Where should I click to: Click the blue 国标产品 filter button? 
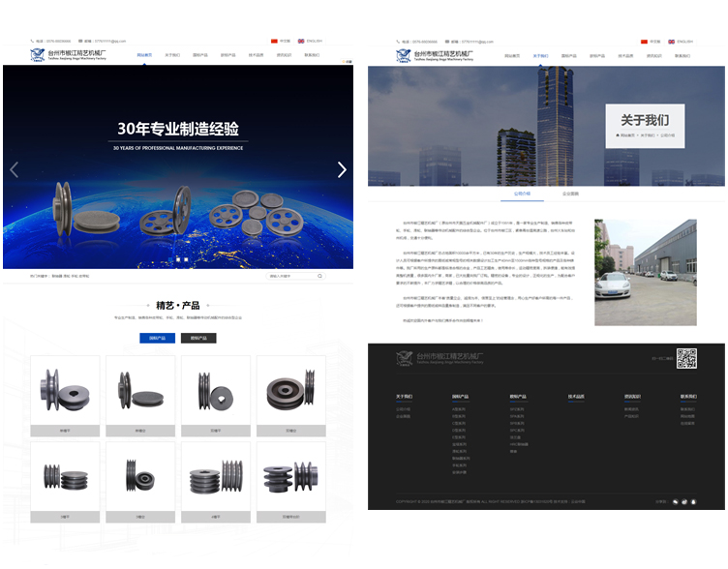(x=158, y=339)
